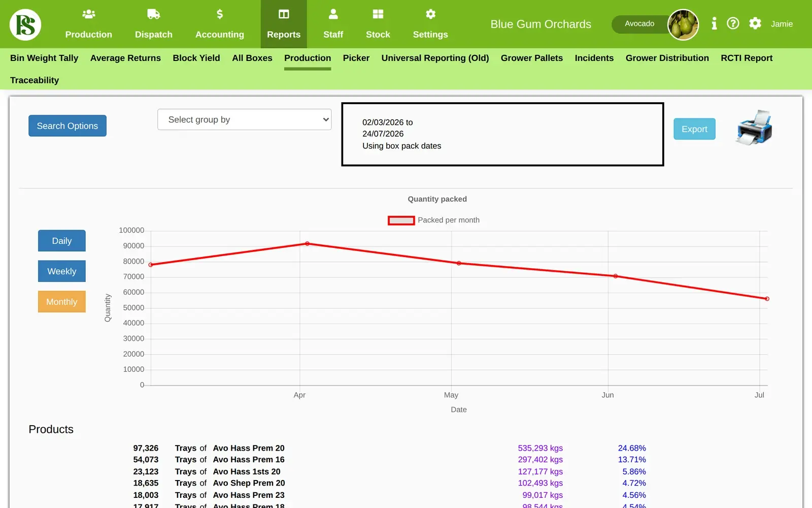Open the Average Returns report tab

[125, 58]
